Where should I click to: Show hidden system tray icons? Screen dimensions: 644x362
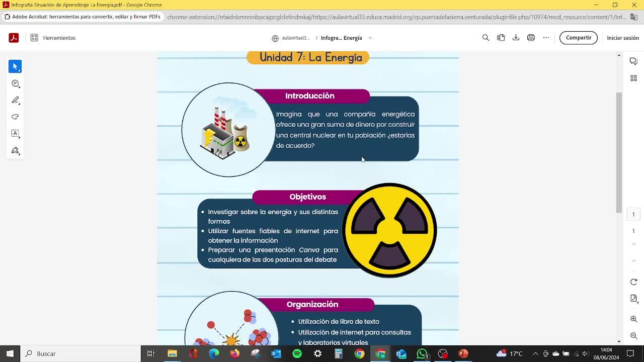click(535, 353)
